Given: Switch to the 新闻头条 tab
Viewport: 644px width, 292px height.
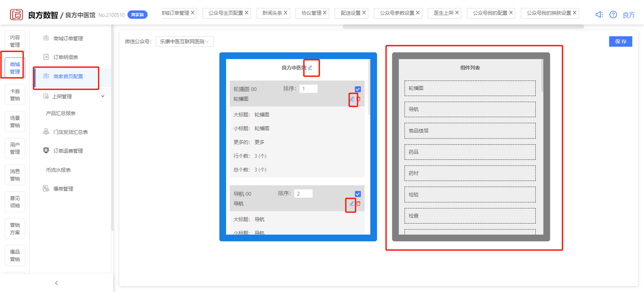Looking at the screenshot, I should pos(272,13).
